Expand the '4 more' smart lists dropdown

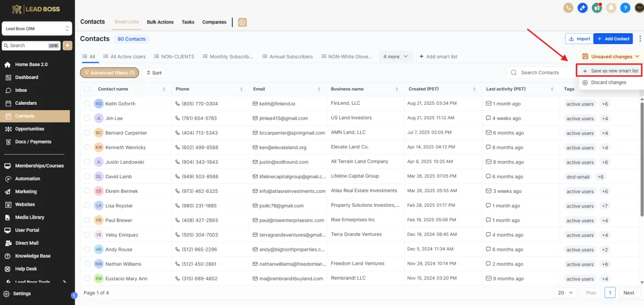click(x=396, y=56)
